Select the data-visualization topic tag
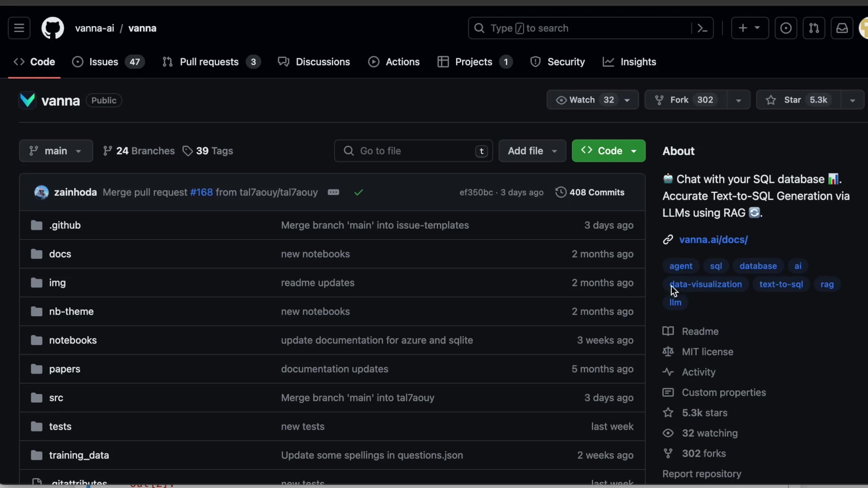Viewport: 868px width, 488px height. tap(706, 284)
